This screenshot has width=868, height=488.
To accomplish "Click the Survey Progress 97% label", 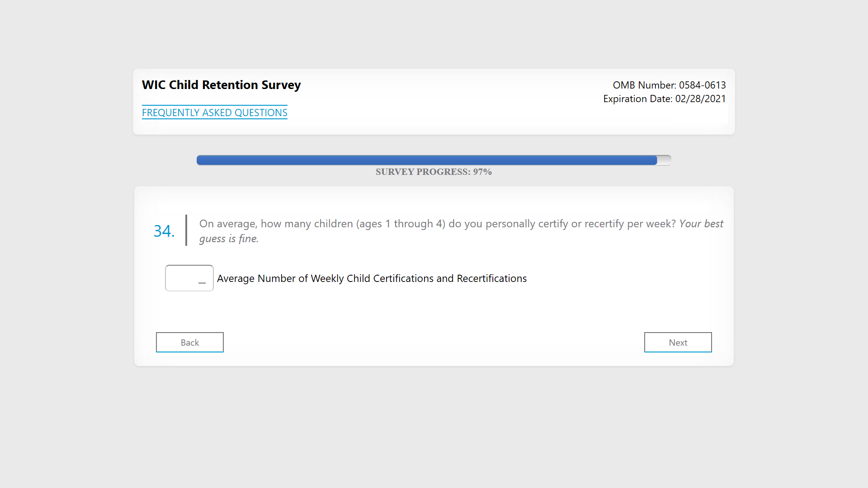I will (x=434, y=172).
